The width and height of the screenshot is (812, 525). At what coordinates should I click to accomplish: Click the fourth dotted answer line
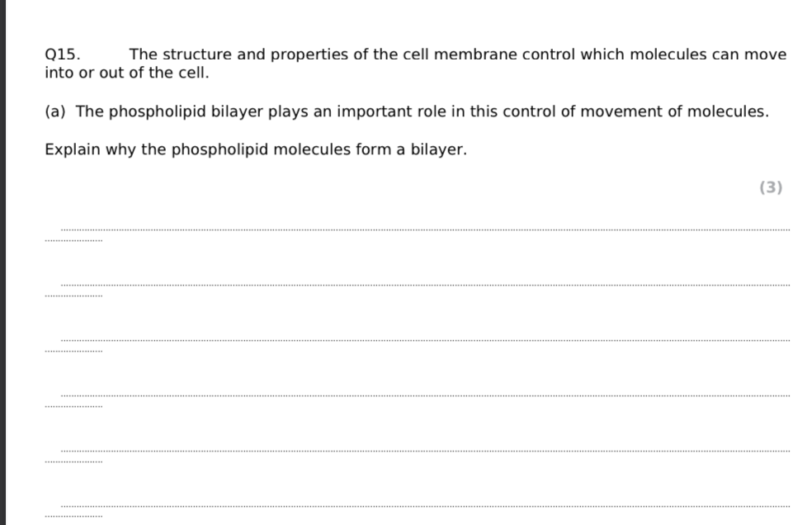coord(424,395)
